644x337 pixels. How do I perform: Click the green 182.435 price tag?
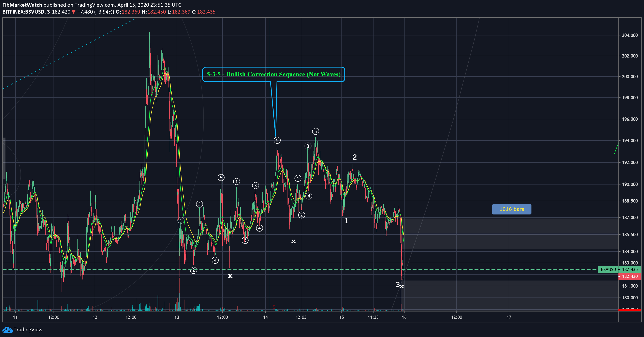point(630,270)
